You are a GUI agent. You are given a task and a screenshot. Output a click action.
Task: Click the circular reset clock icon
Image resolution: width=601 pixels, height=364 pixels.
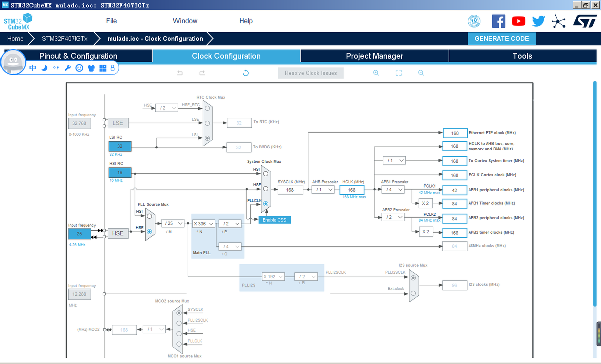point(246,73)
